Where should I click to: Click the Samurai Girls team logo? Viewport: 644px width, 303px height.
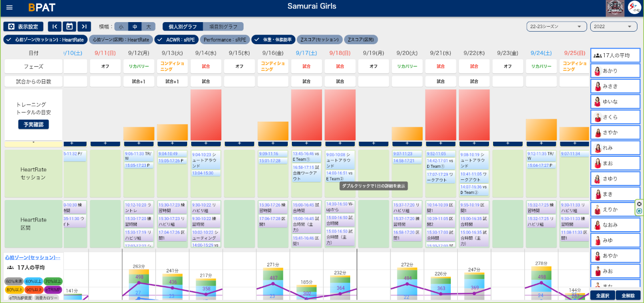tap(615, 8)
